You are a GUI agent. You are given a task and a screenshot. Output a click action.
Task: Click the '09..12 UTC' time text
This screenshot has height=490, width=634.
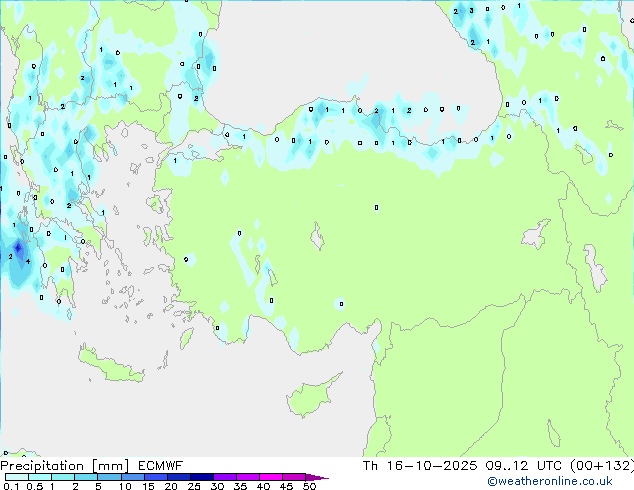(x=523, y=466)
